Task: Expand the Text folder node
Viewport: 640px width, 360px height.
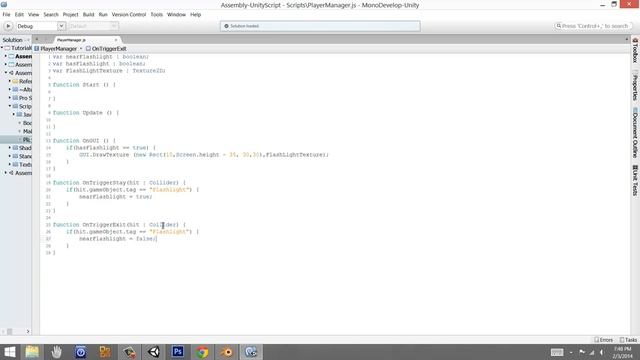Action: point(10,164)
